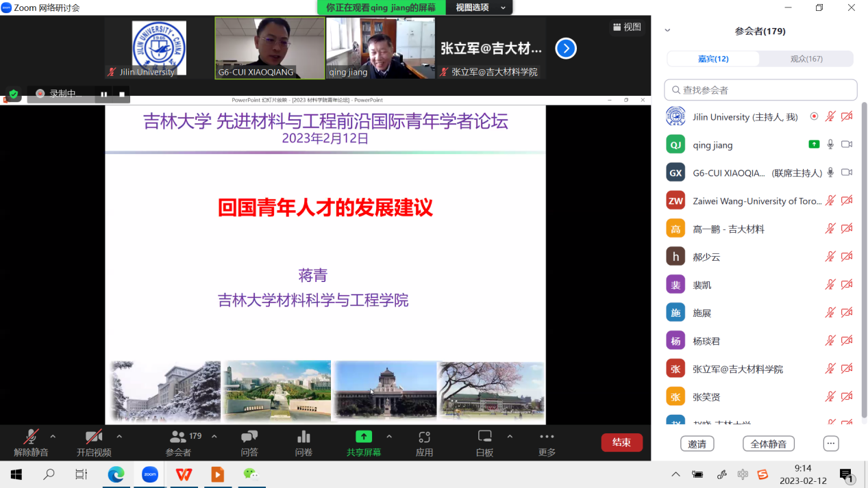The height and width of the screenshot is (488, 868).
Task: Click the 共享屏幕 share screen icon
Action: (363, 438)
